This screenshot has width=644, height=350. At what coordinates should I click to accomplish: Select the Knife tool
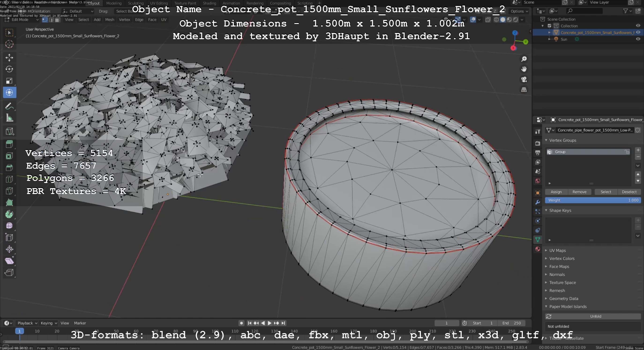(9, 191)
